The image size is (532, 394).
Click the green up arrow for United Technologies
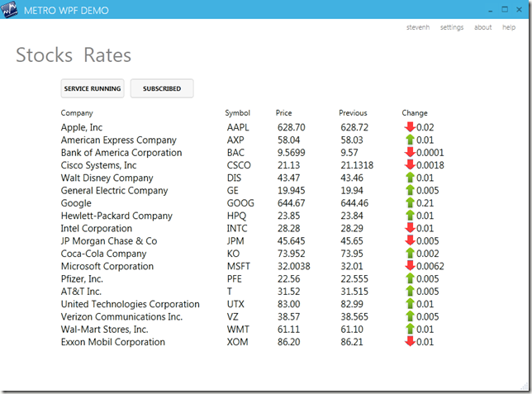tap(411, 304)
